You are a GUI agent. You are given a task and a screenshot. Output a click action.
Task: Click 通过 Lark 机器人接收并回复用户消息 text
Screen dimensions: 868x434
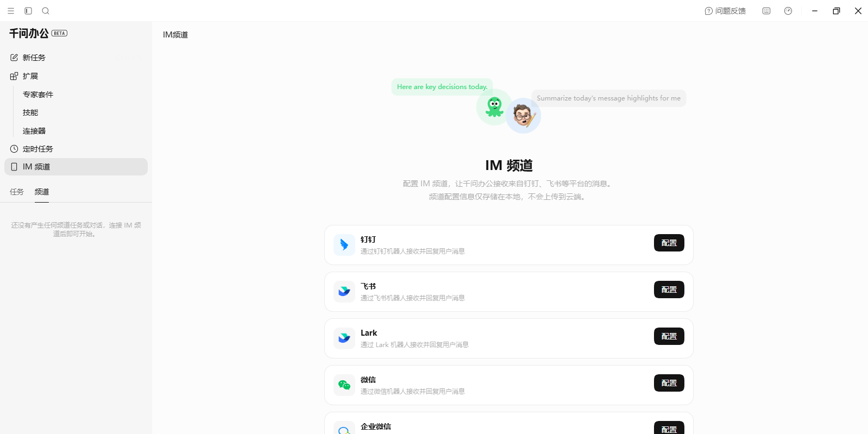tap(414, 345)
